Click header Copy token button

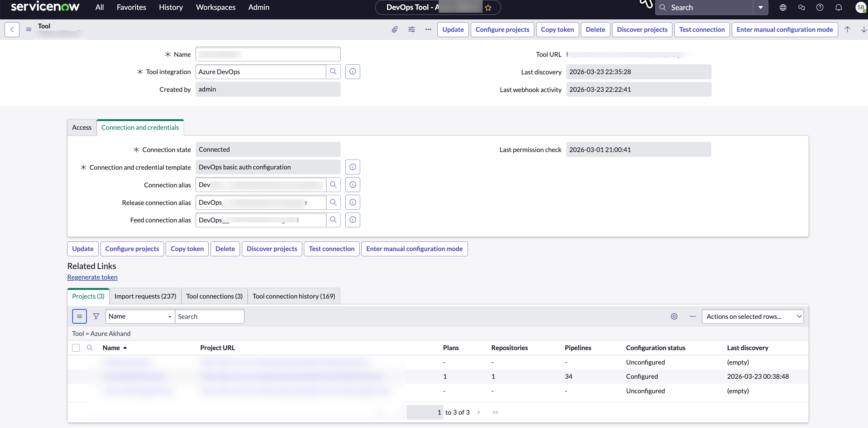coord(557,29)
